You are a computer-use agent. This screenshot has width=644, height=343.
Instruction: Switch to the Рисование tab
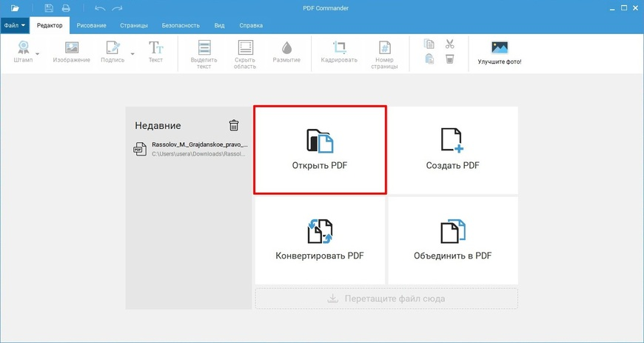click(x=91, y=25)
